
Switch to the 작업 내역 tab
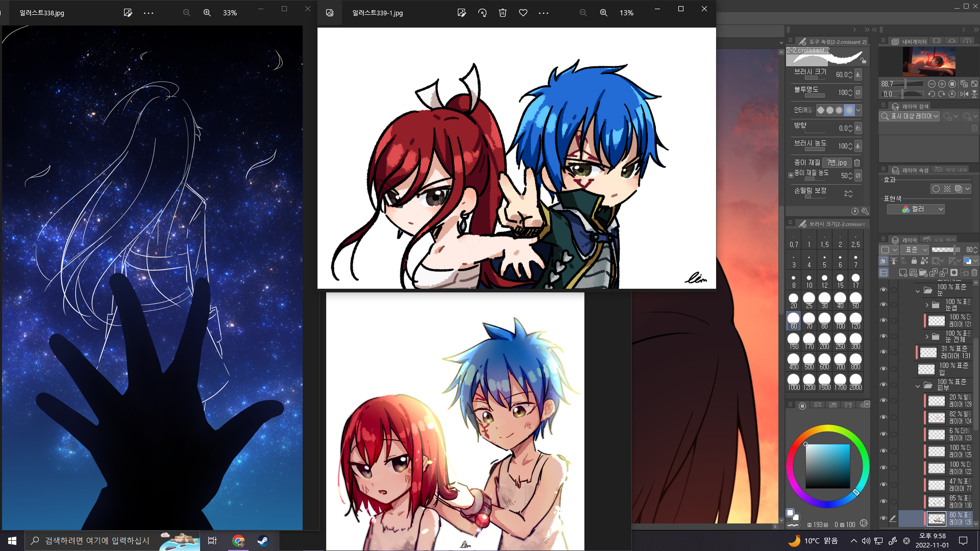click(x=951, y=170)
